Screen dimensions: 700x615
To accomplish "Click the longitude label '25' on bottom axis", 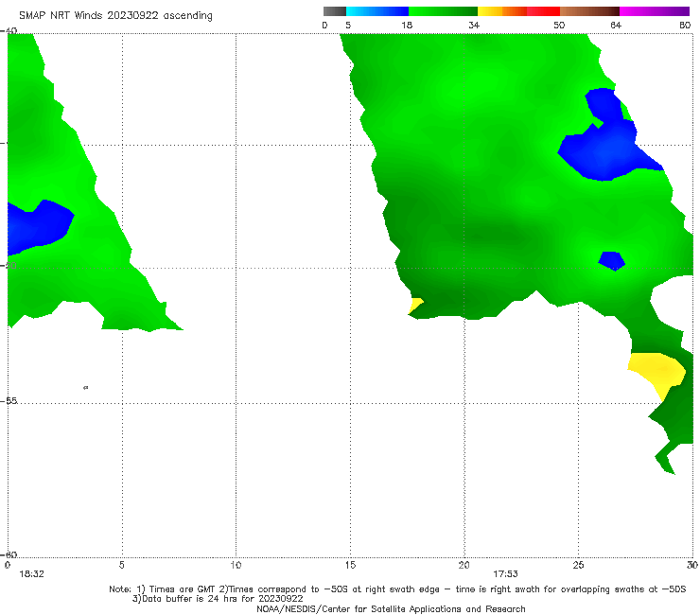I will (578, 566).
